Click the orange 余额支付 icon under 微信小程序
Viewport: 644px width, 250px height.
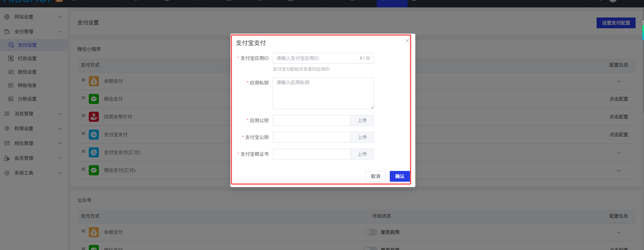coord(94,81)
